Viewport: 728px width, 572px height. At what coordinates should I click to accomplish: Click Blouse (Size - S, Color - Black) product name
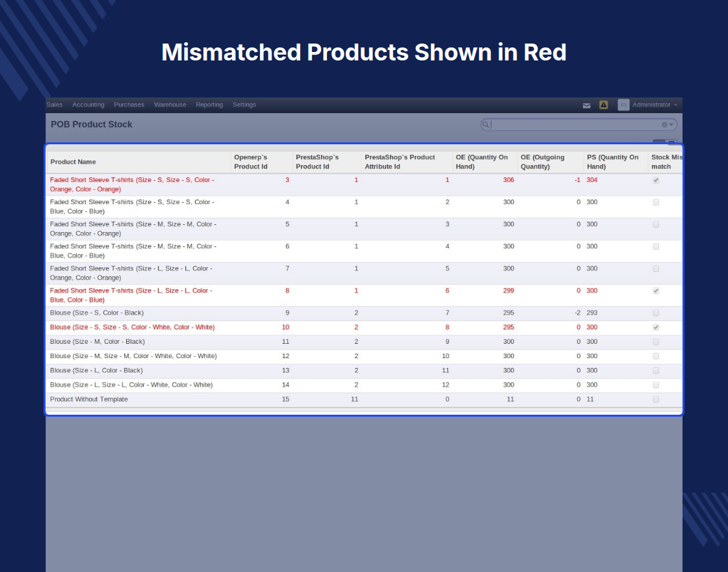click(97, 313)
